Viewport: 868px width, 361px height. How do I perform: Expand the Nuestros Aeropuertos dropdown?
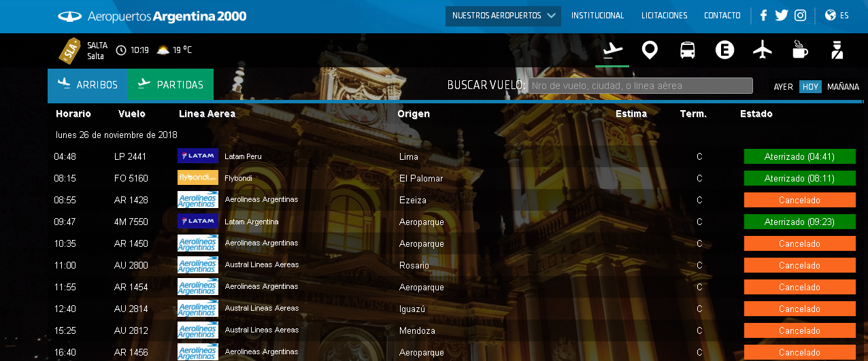click(x=503, y=16)
